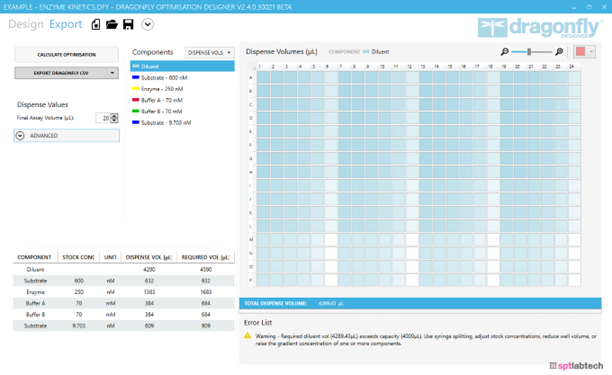Click the zoom out magnifier icon
612x375 pixels.
click(x=505, y=52)
